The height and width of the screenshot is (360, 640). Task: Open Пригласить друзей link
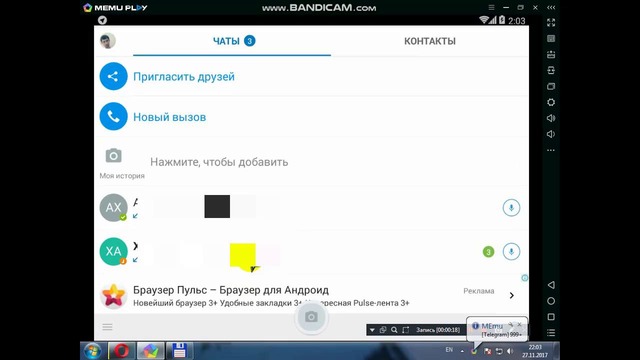184,77
